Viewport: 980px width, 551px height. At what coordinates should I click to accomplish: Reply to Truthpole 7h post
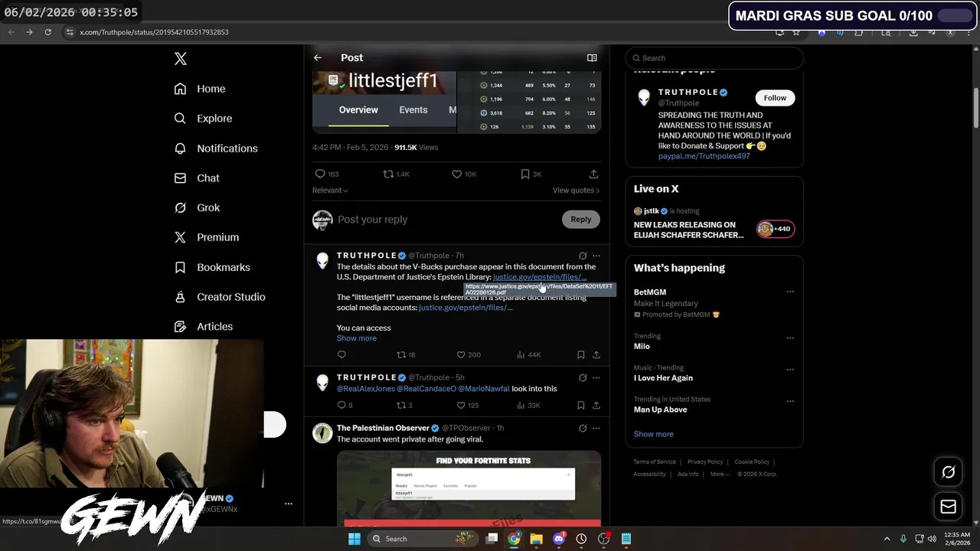[x=341, y=355]
